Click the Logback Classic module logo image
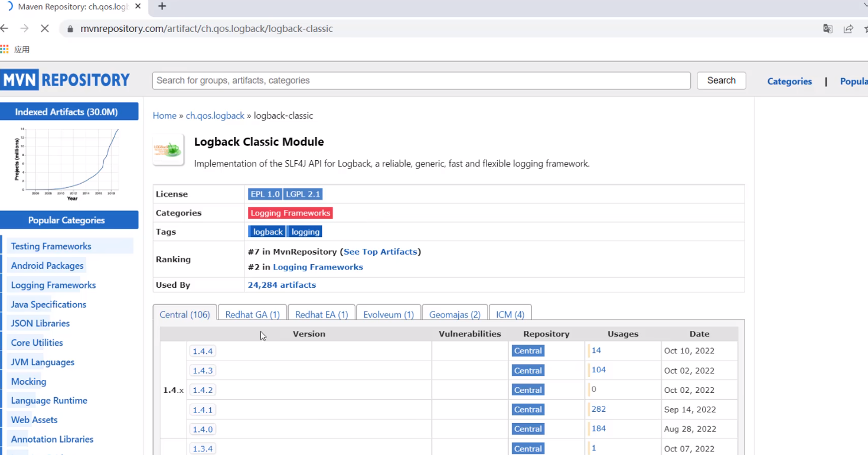Viewport: 868px width, 455px height. 168,149
